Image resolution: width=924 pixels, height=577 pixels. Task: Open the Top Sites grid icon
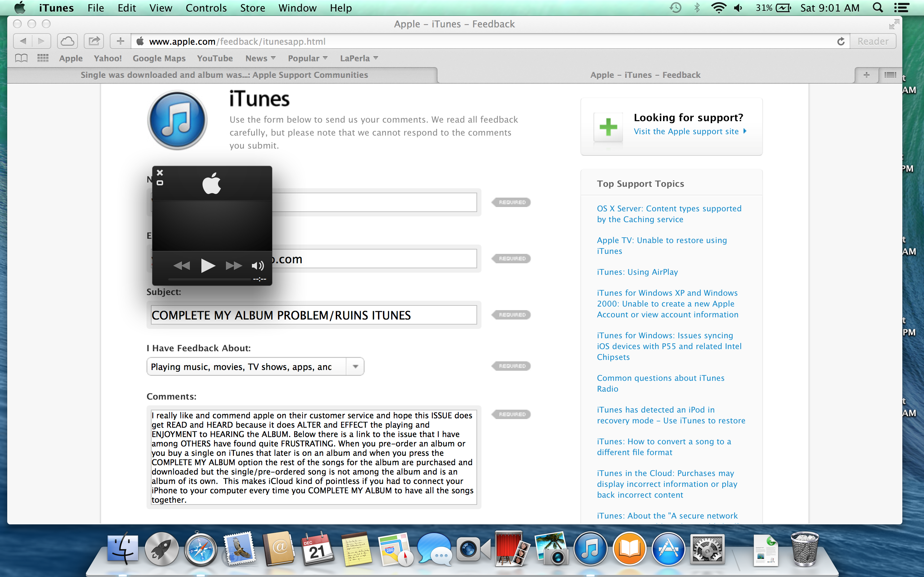(43, 58)
